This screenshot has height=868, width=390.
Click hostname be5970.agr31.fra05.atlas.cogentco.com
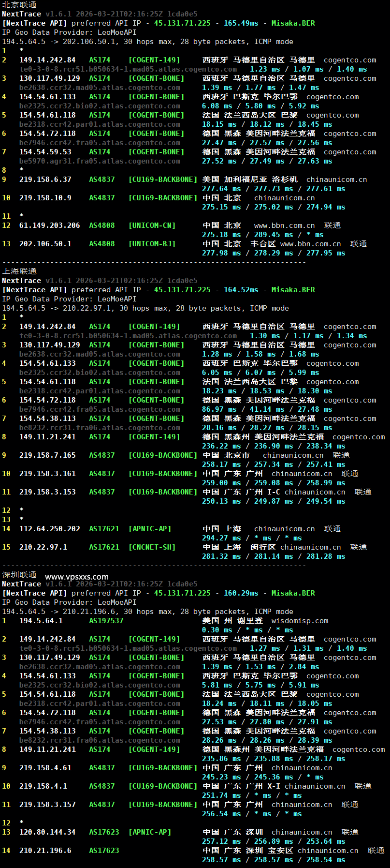100,161
